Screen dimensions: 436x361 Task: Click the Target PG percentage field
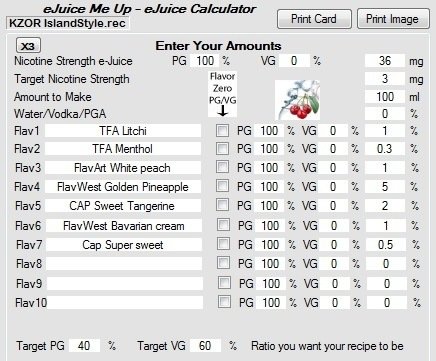pos(84,345)
